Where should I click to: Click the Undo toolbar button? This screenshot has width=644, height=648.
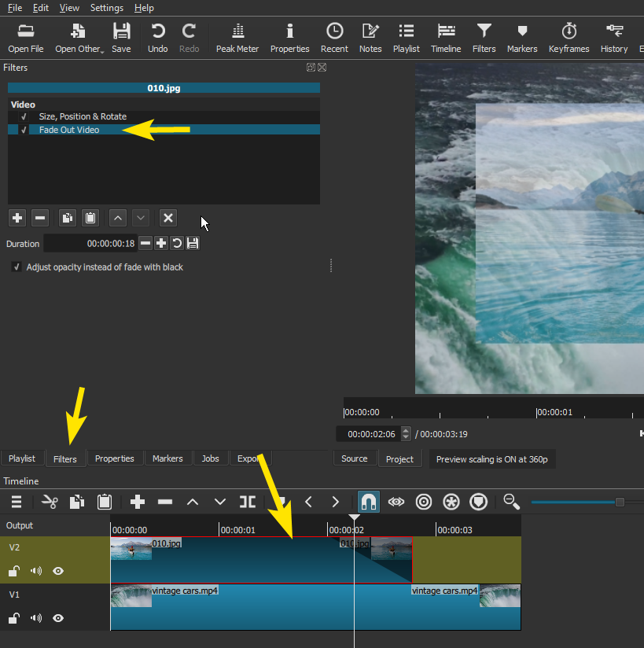[x=157, y=39]
